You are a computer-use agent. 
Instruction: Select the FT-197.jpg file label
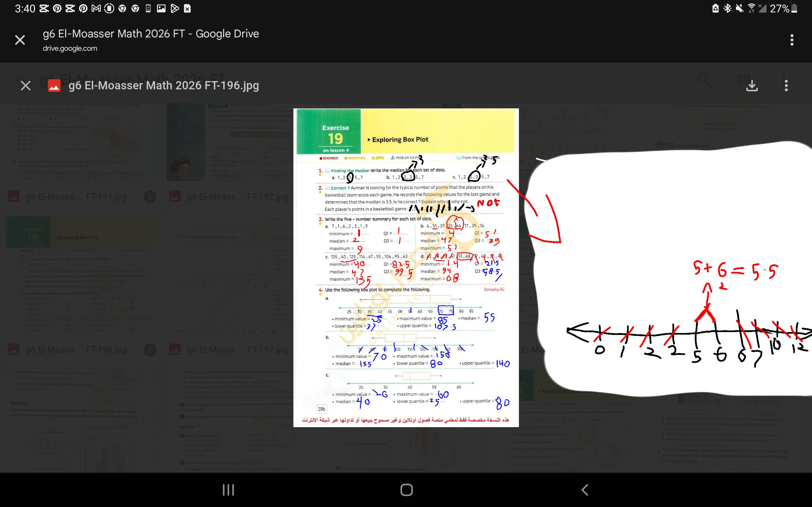tap(237, 350)
